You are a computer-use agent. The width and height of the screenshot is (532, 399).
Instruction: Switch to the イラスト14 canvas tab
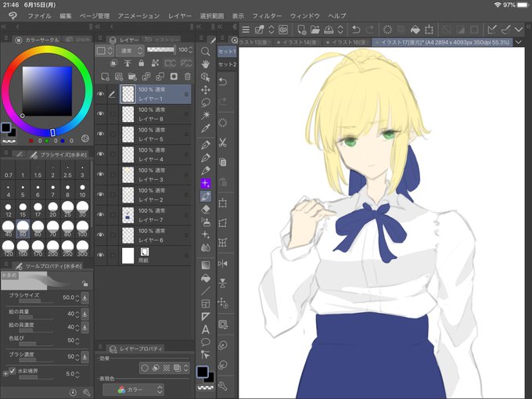(297, 42)
